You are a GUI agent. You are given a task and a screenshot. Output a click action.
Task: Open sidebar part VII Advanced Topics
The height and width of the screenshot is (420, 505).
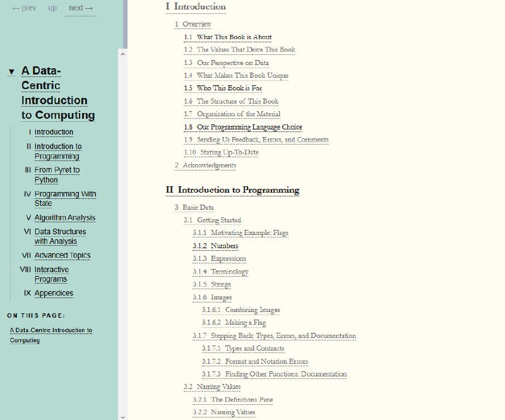click(x=62, y=255)
